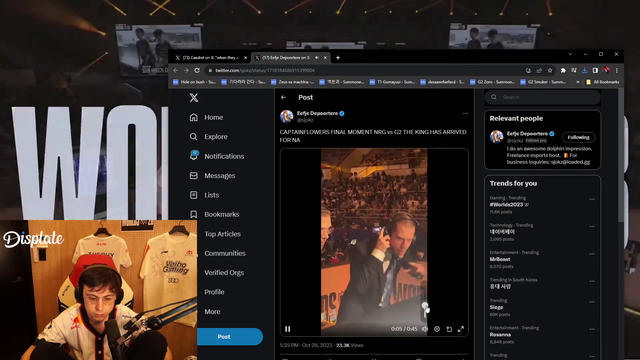Pause the video
The image size is (640, 360).
pyautogui.click(x=288, y=329)
